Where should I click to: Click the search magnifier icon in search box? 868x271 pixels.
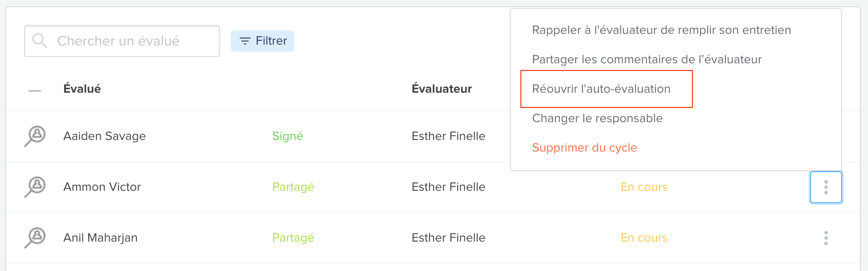(x=40, y=41)
